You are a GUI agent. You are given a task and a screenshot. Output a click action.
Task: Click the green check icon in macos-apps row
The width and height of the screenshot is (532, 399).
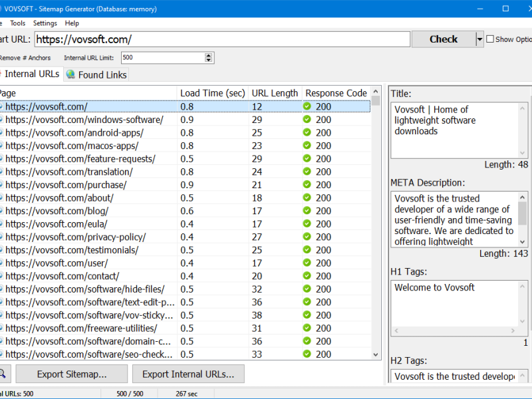coord(307,146)
